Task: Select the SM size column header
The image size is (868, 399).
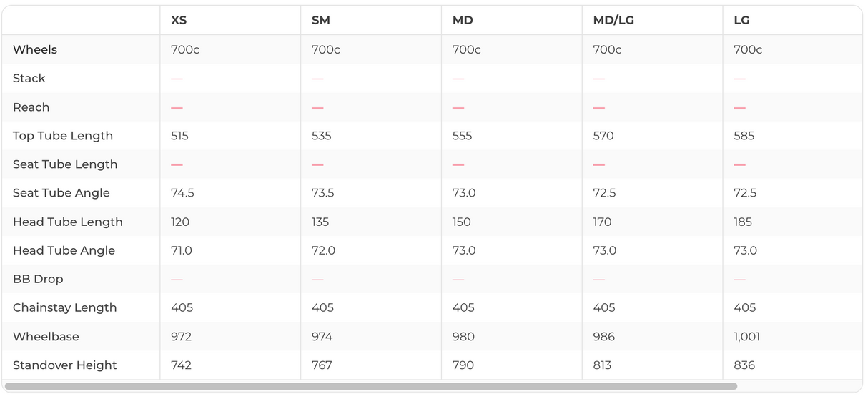Action: coord(321,20)
